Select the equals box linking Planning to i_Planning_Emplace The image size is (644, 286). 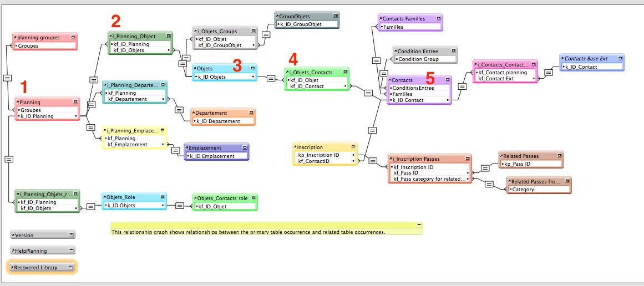tap(91, 127)
